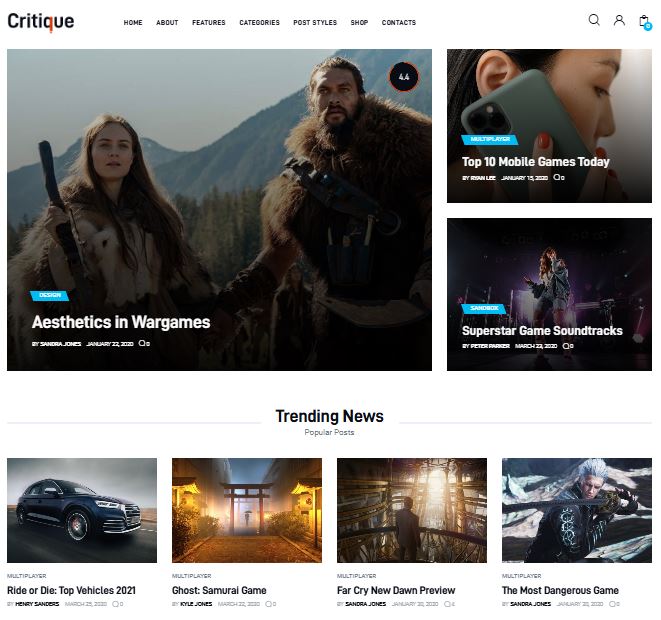The width and height of the screenshot is (661, 620).
Task: Click comment icon under Aesthetics in Wargames
Action: 144,344
